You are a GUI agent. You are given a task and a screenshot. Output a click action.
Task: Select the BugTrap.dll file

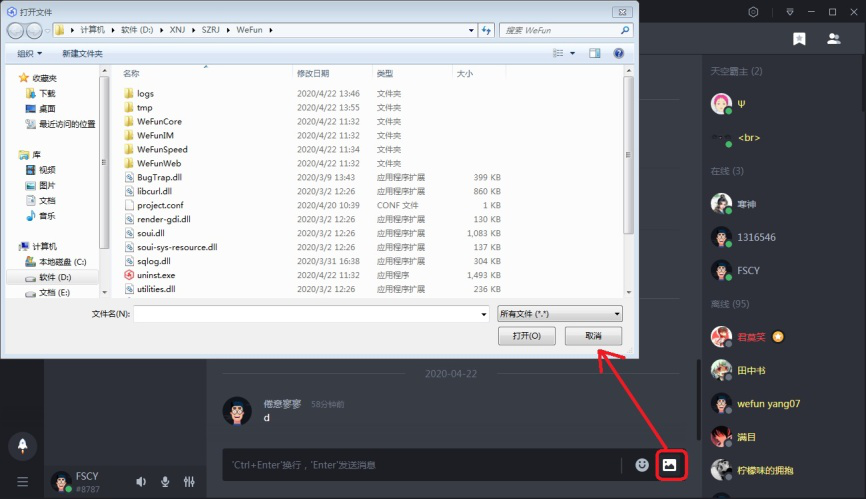[159, 177]
